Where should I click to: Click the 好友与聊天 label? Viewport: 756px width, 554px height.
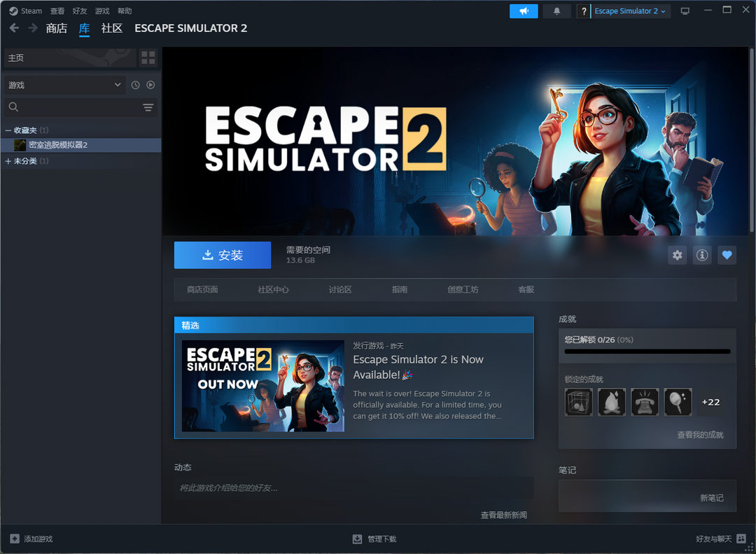[713, 539]
